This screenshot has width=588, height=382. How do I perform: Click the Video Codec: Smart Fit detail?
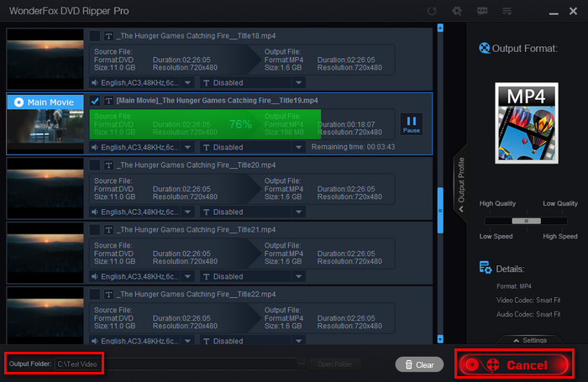click(x=528, y=300)
